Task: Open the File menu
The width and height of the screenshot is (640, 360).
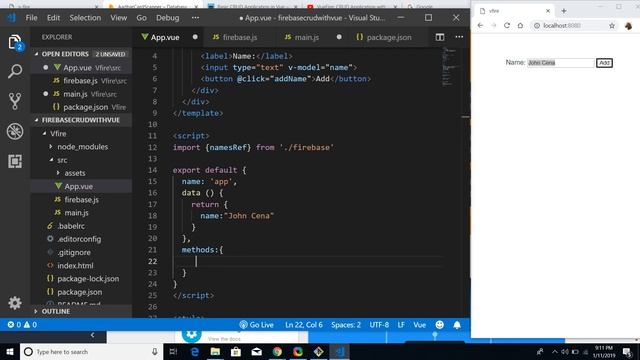Action: click(x=31, y=18)
